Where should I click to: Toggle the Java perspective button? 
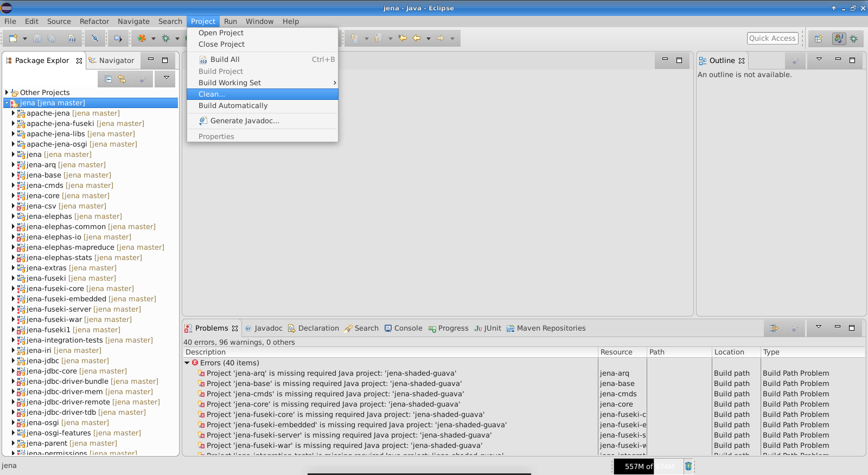point(839,39)
